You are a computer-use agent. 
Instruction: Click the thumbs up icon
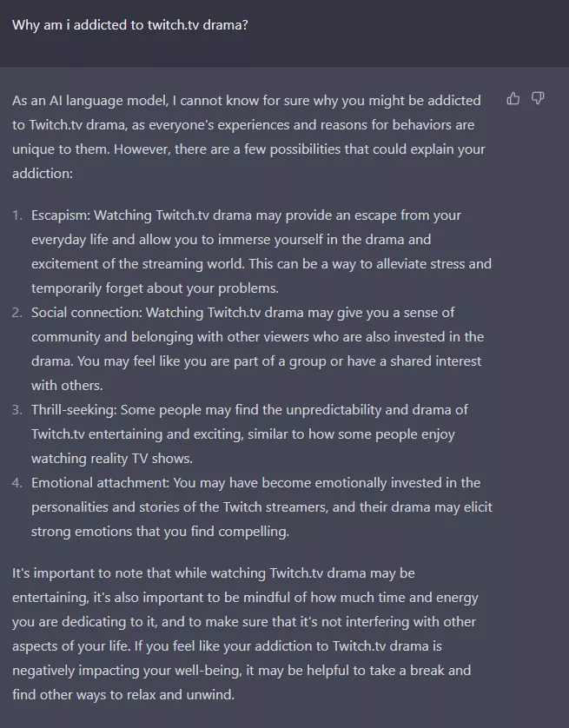click(x=513, y=98)
